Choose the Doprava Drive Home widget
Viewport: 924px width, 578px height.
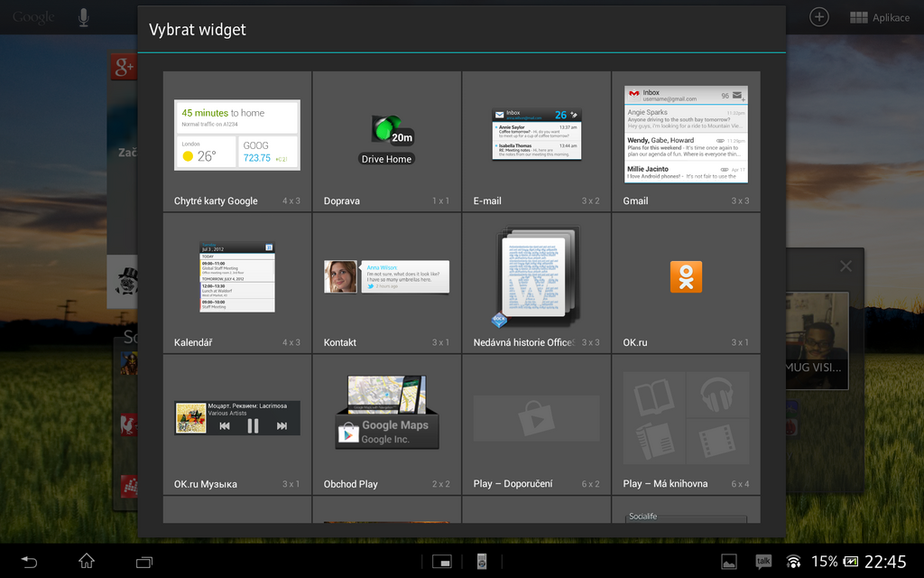pos(386,135)
